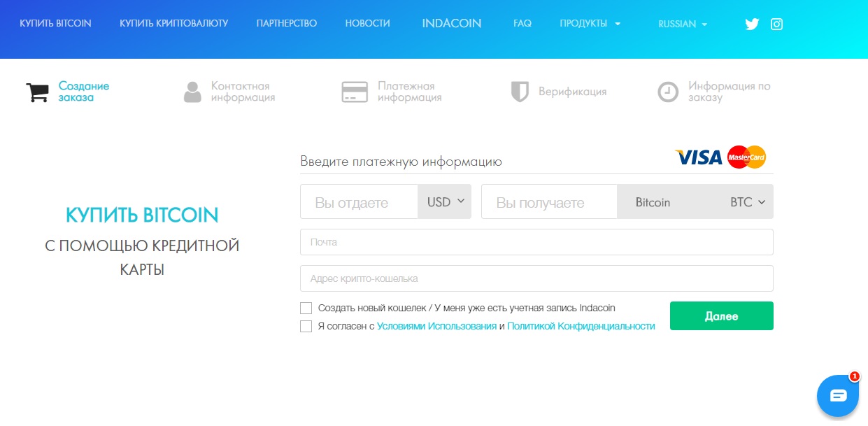The image size is (868, 426).
Task: Click the INDACOIN logo link
Action: pyautogui.click(x=452, y=23)
